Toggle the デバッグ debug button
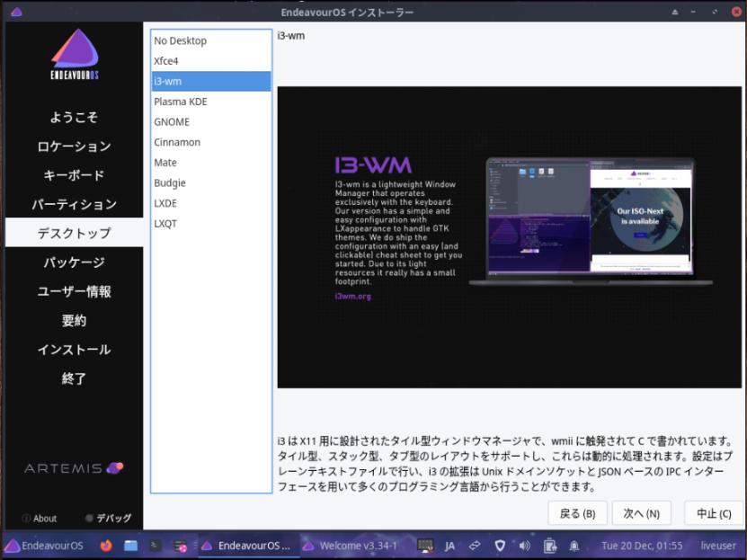747x560 pixels. [108, 518]
